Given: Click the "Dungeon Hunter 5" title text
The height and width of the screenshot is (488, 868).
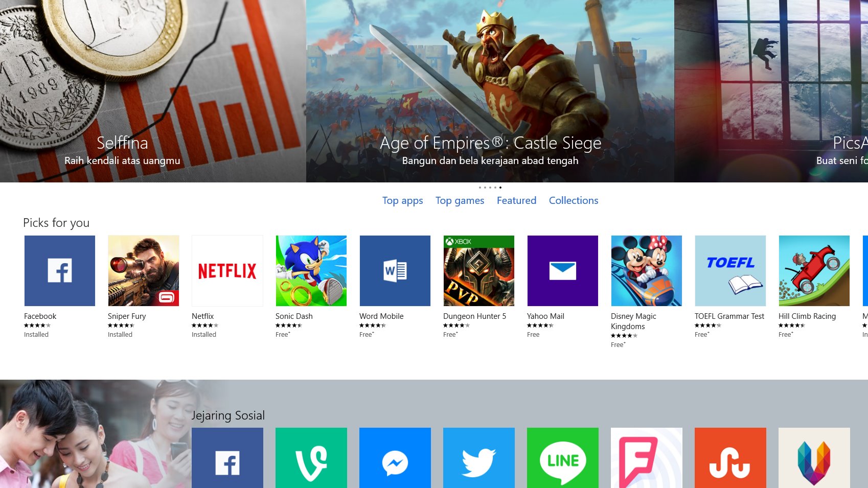Looking at the screenshot, I should click(x=474, y=316).
